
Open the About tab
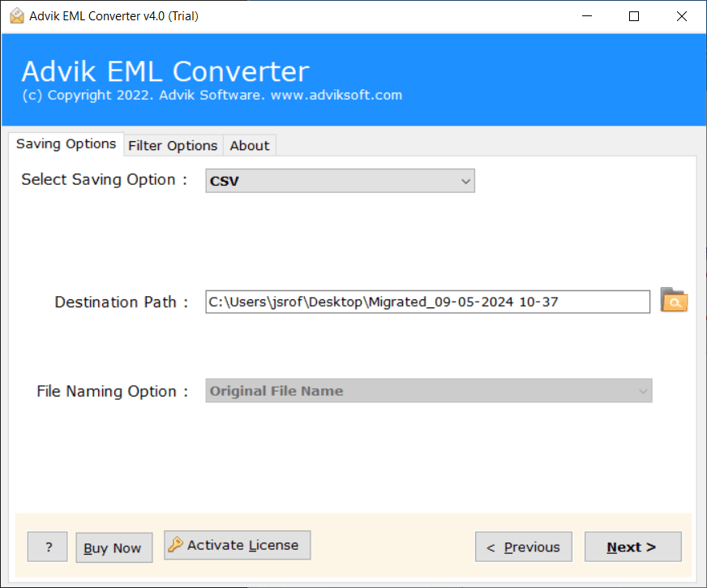click(250, 146)
